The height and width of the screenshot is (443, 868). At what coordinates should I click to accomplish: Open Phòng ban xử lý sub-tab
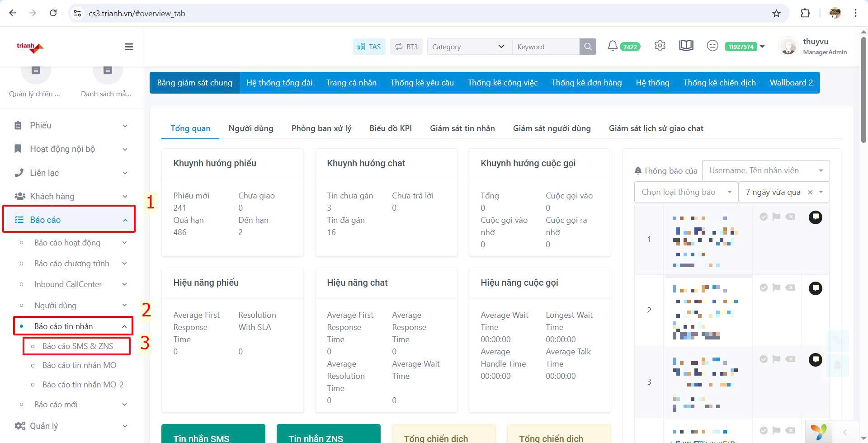tap(321, 128)
